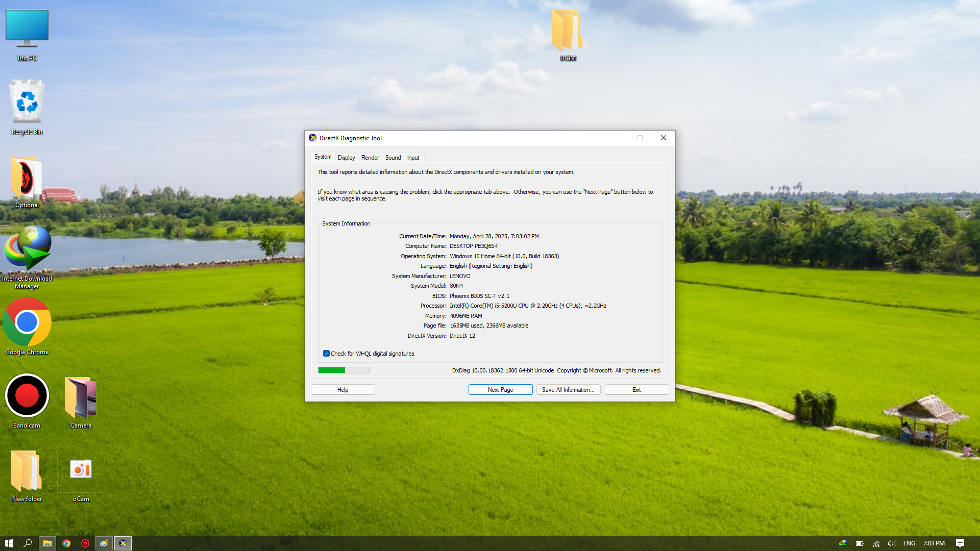Select the Optional folder on desktop
The image size is (980, 551).
tap(27, 182)
